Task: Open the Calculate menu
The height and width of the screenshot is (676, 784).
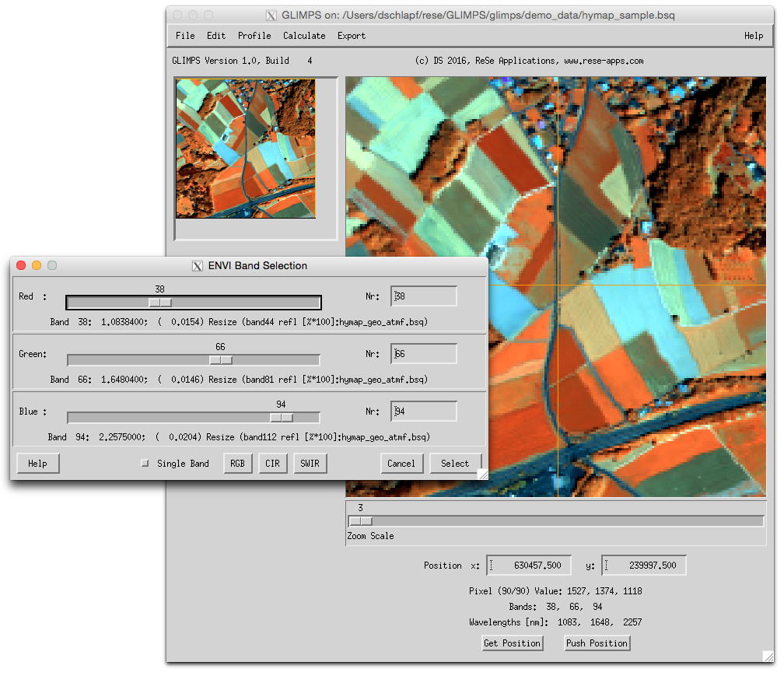Action: (x=304, y=36)
